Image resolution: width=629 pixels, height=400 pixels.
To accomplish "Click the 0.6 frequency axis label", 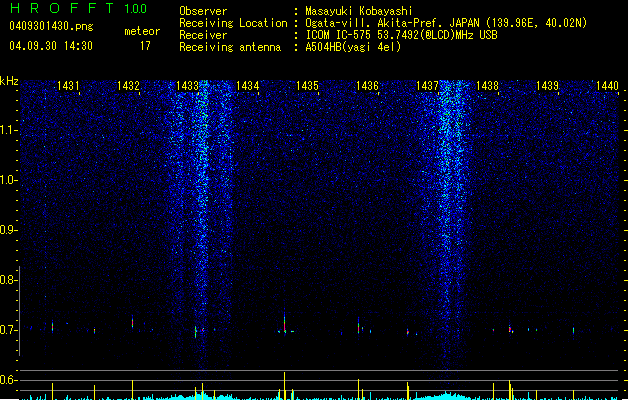I will point(8,380).
